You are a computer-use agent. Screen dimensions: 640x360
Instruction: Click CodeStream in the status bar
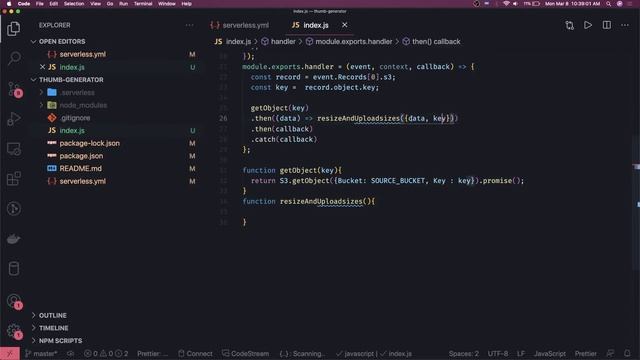coord(246,353)
